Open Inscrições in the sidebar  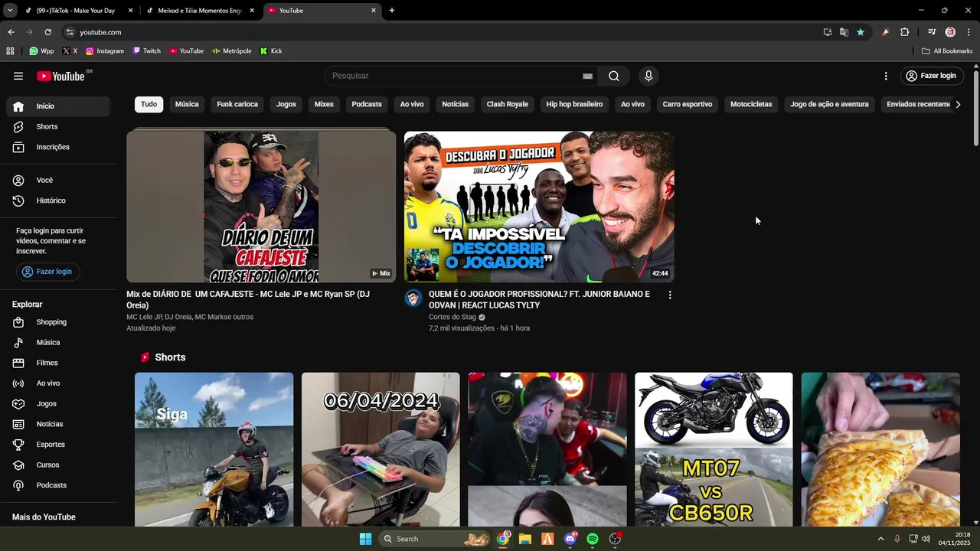pos(58,147)
